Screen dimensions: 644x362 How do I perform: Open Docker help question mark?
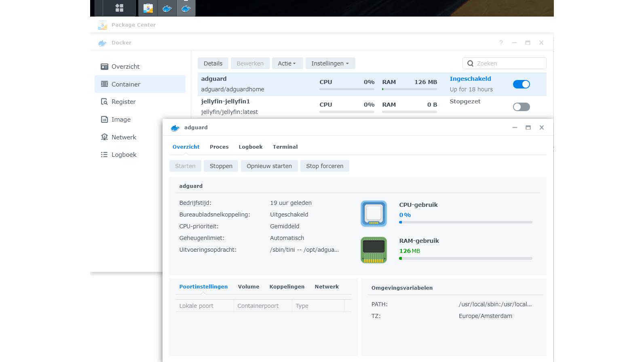501,43
